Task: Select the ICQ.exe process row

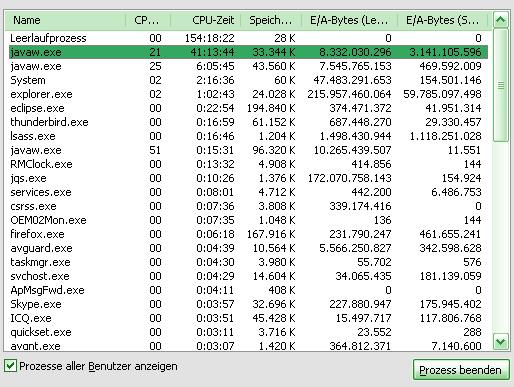Action: (248, 318)
